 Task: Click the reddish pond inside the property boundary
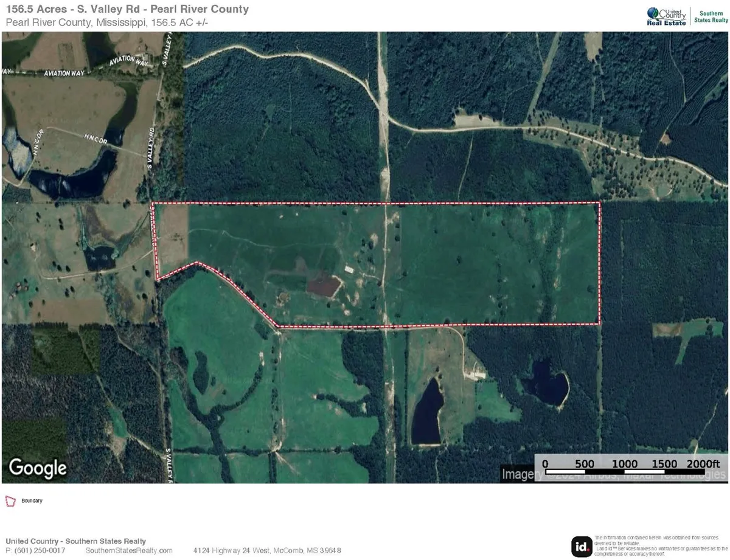click(323, 286)
